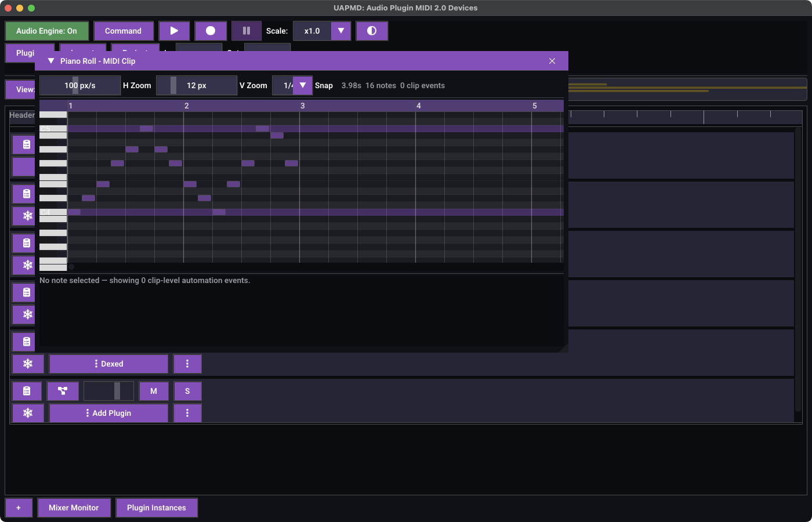This screenshot has width=812, height=522.
Task: Mute the track with the M button
Action: point(154,391)
